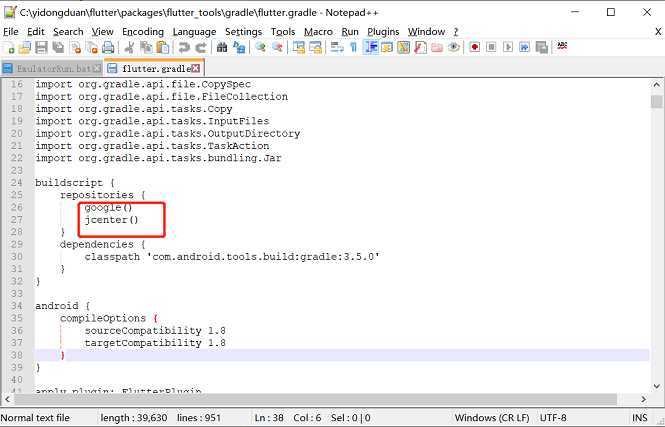Redo the edit via toolbar arrow
665x427 pixels.
pyautogui.click(x=200, y=47)
